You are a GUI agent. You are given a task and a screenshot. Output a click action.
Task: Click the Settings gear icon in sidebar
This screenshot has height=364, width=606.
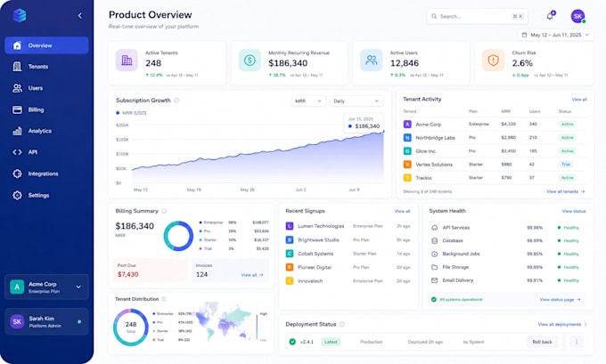(x=18, y=195)
